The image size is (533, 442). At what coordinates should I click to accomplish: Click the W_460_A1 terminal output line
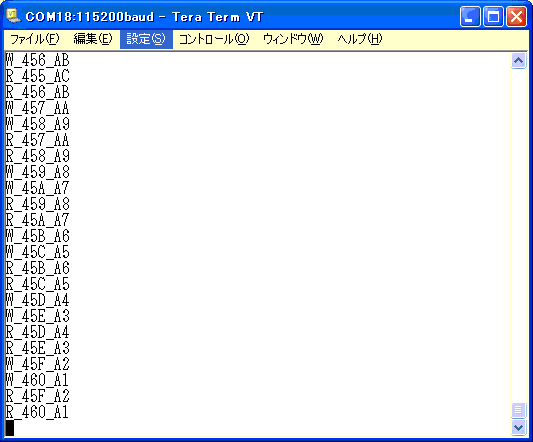[x=37, y=380]
